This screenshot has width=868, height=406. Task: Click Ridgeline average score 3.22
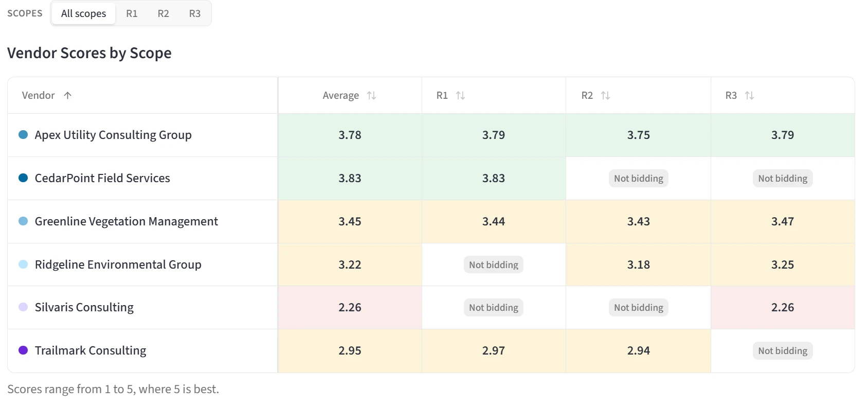coord(350,264)
